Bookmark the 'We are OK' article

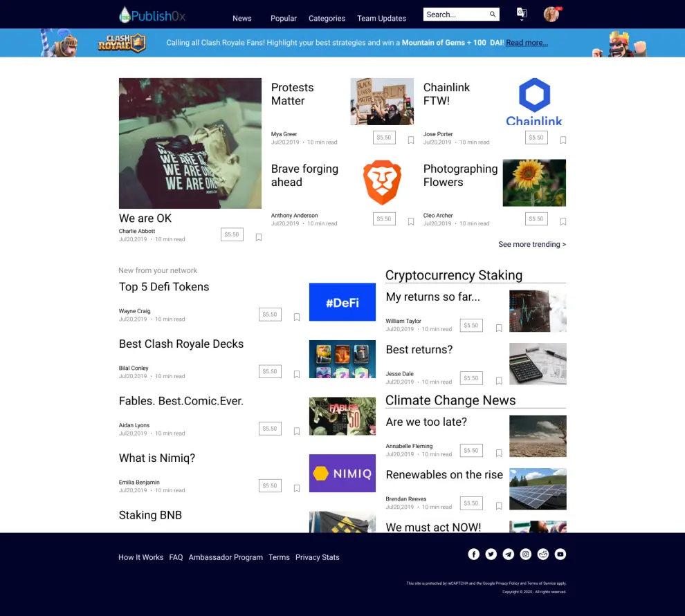(x=259, y=237)
